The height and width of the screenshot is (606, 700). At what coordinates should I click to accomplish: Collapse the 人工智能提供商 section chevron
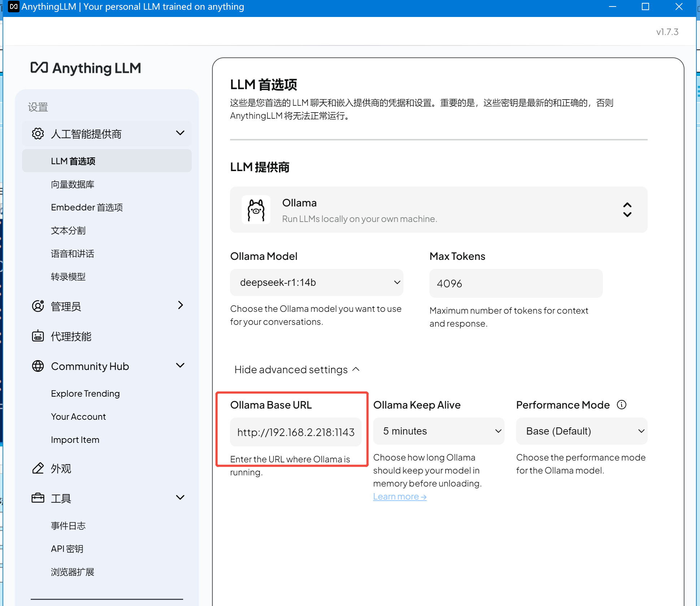(x=180, y=133)
